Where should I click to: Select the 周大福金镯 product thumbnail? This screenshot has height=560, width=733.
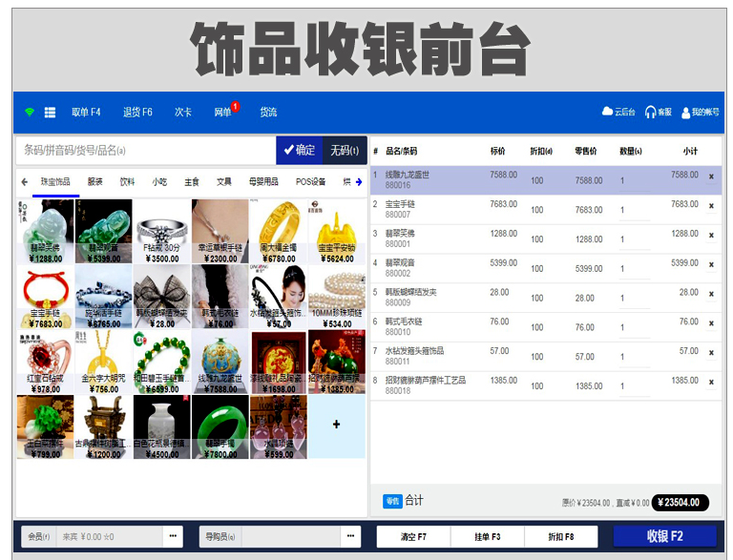click(278, 231)
